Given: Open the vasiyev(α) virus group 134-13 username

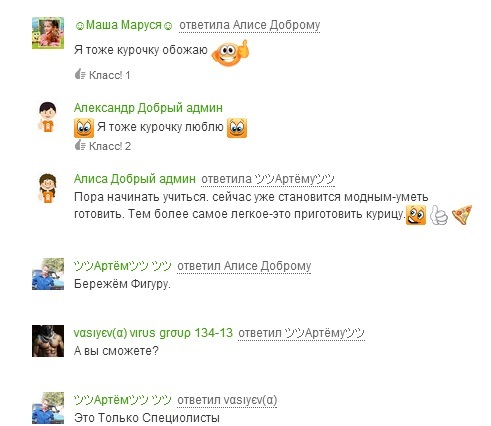Looking at the screenshot, I should tap(153, 333).
